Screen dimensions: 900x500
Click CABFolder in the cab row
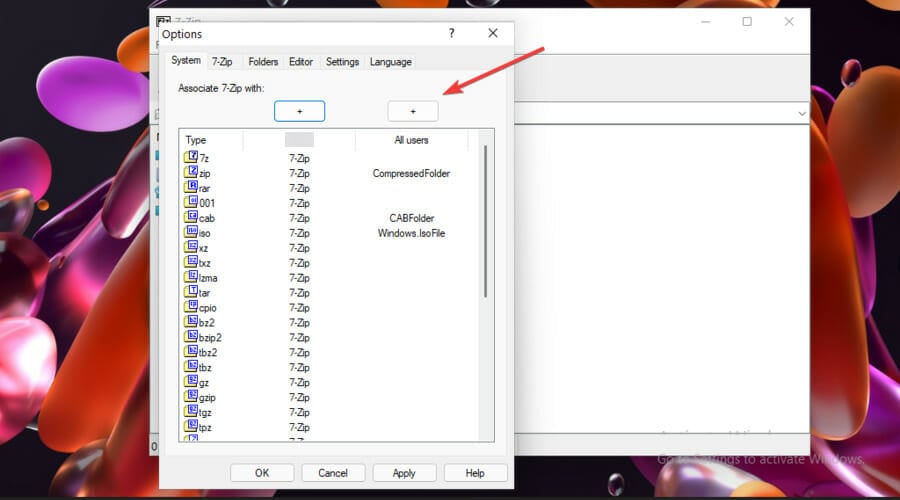412,218
